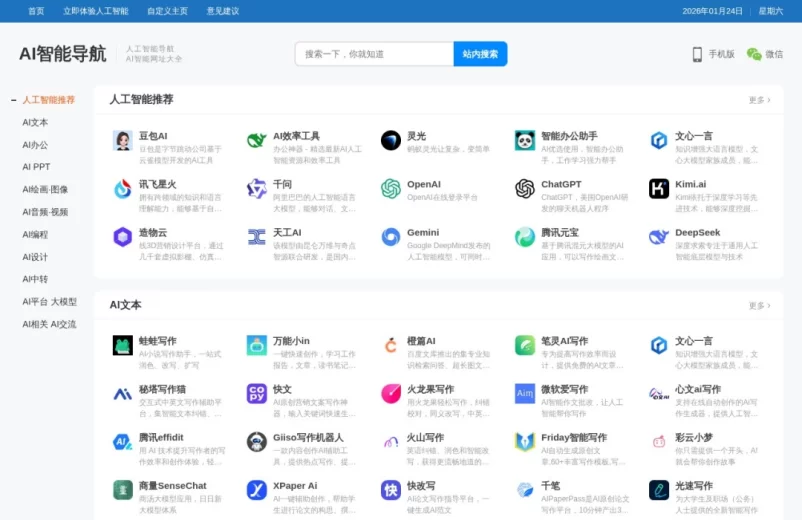Click the Friday智能写作 icon
This screenshot has height=520, width=802.
(525, 442)
